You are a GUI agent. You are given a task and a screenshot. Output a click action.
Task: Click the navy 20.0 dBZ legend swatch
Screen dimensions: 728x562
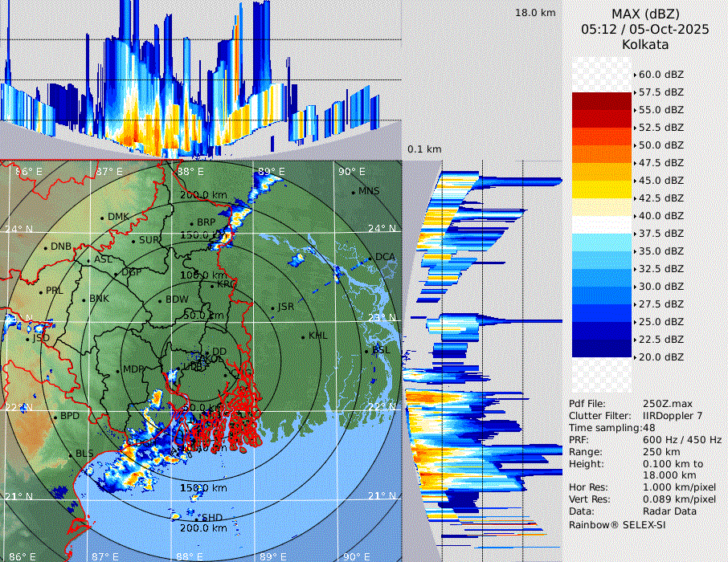[601, 348]
